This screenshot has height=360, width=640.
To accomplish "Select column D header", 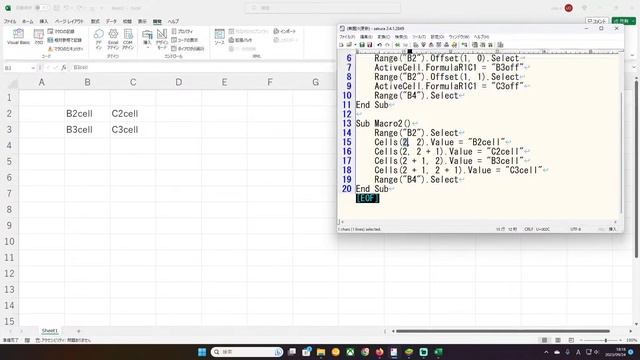I will 178,82.
